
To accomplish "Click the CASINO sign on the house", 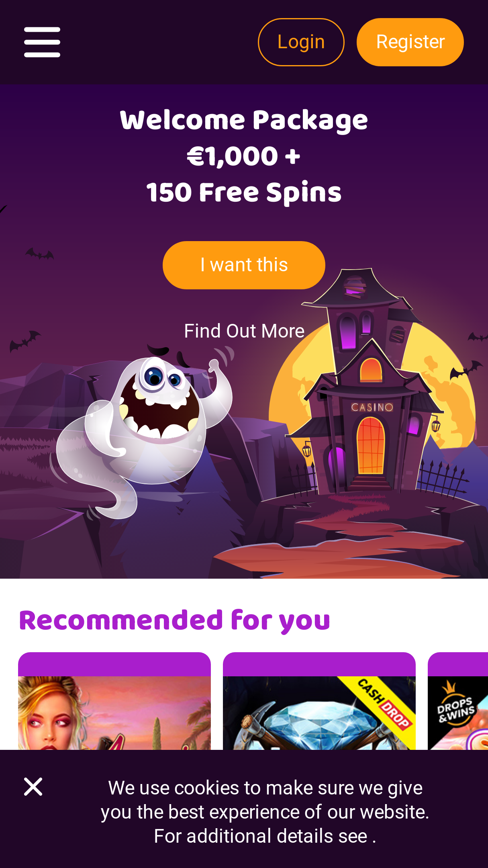I will [x=372, y=407].
